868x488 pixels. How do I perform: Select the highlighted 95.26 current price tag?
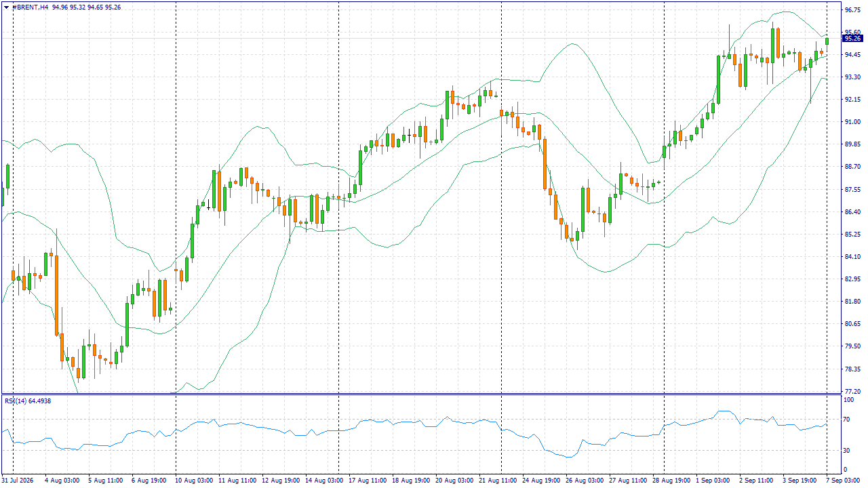[852, 39]
